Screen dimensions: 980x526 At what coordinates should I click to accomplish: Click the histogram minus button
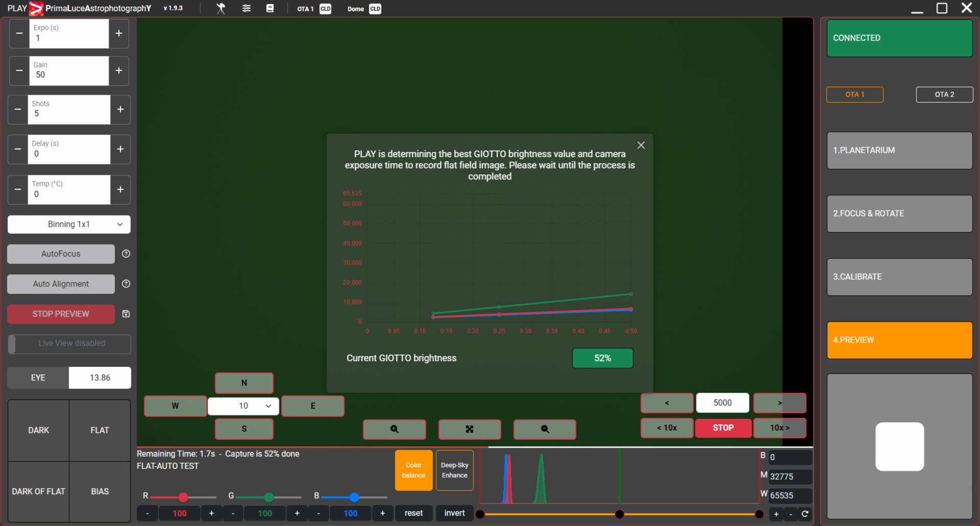[x=791, y=514]
